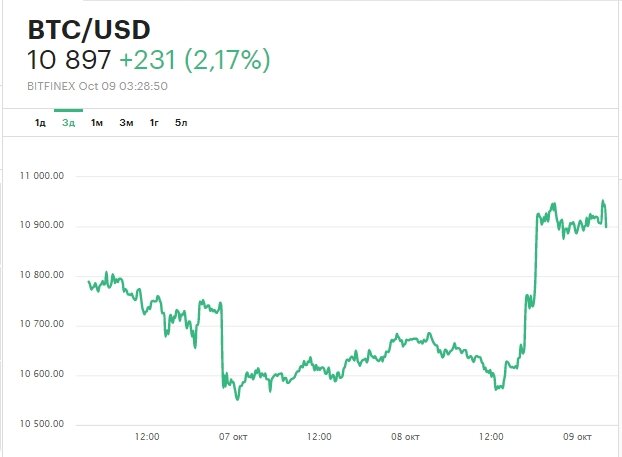The width and height of the screenshot is (622, 457).
Task: Click the 10 900.00 price axis label
Action: [x=42, y=225]
